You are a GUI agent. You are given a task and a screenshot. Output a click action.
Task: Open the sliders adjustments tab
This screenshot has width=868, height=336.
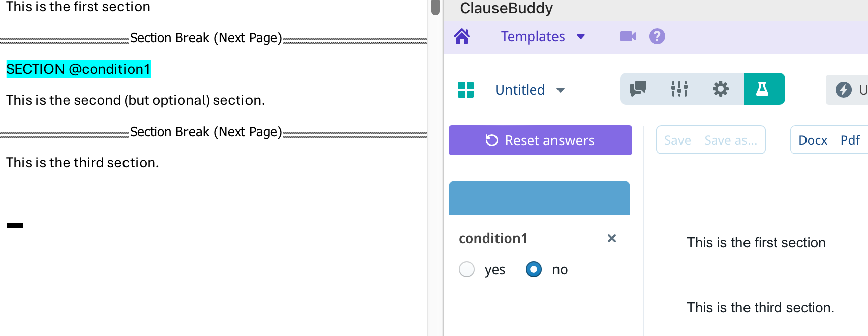pyautogui.click(x=679, y=89)
